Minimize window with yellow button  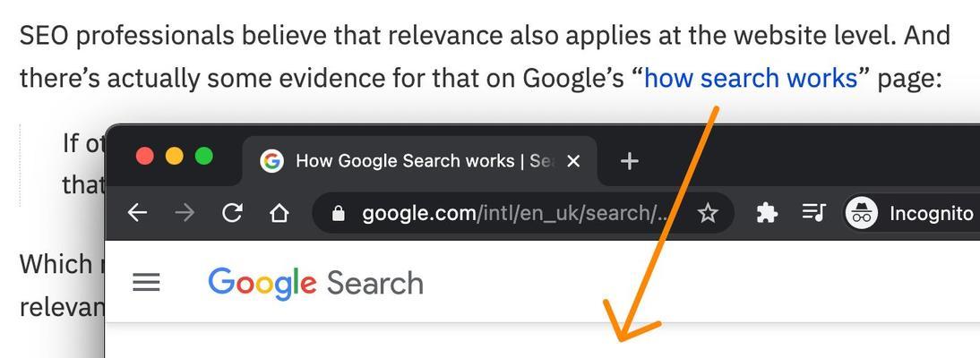175,156
